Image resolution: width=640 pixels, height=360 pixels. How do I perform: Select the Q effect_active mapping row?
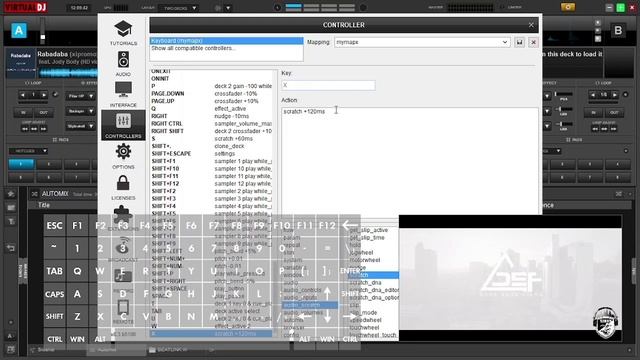pyautogui.click(x=211, y=109)
